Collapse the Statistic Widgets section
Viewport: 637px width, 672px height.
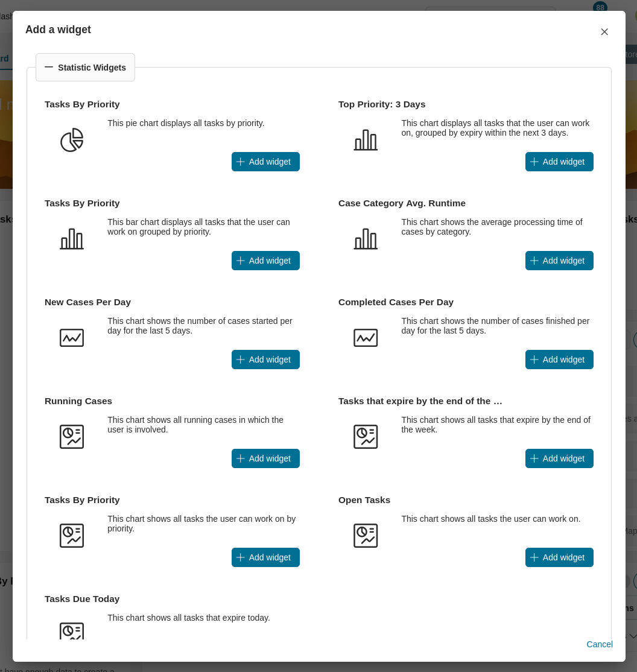[x=85, y=68]
